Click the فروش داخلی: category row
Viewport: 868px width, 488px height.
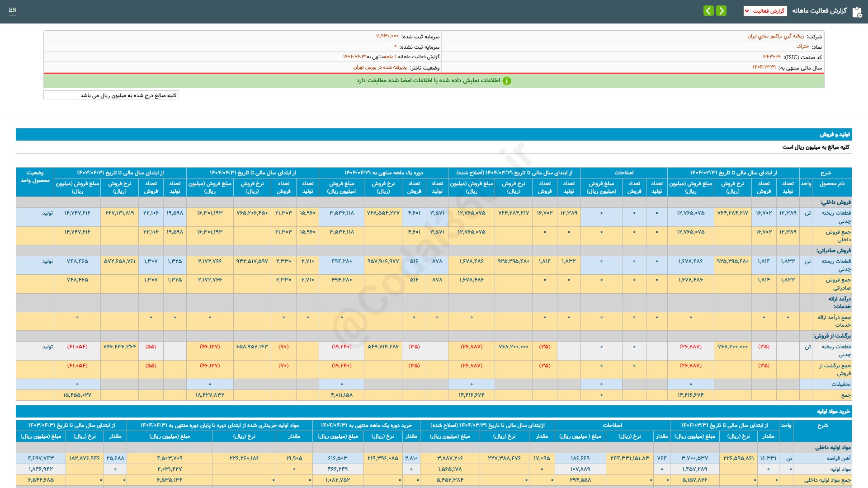coord(434,202)
